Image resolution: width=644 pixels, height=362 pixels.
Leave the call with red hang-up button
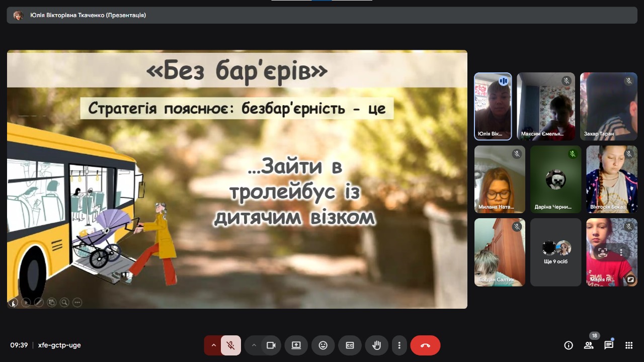(425, 345)
